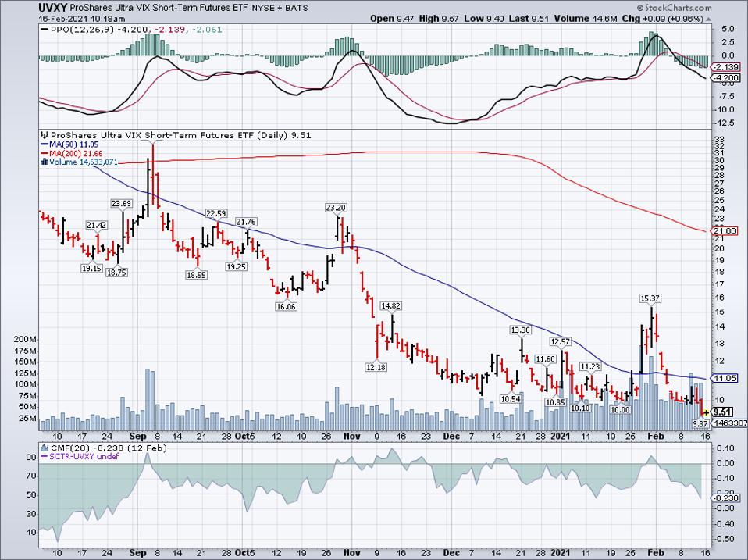Image resolution: width=748 pixels, height=560 pixels.
Task: Click the 10.10 price low label
Action: 581,408
